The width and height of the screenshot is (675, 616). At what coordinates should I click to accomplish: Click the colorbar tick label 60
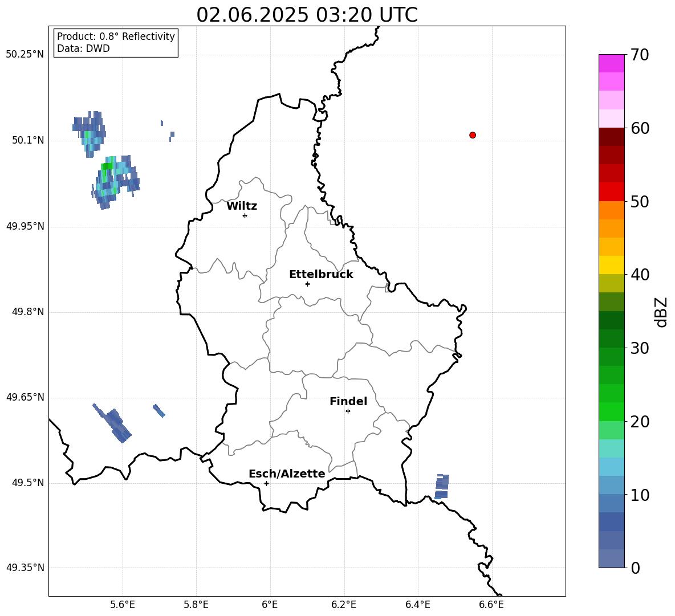[640, 128]
